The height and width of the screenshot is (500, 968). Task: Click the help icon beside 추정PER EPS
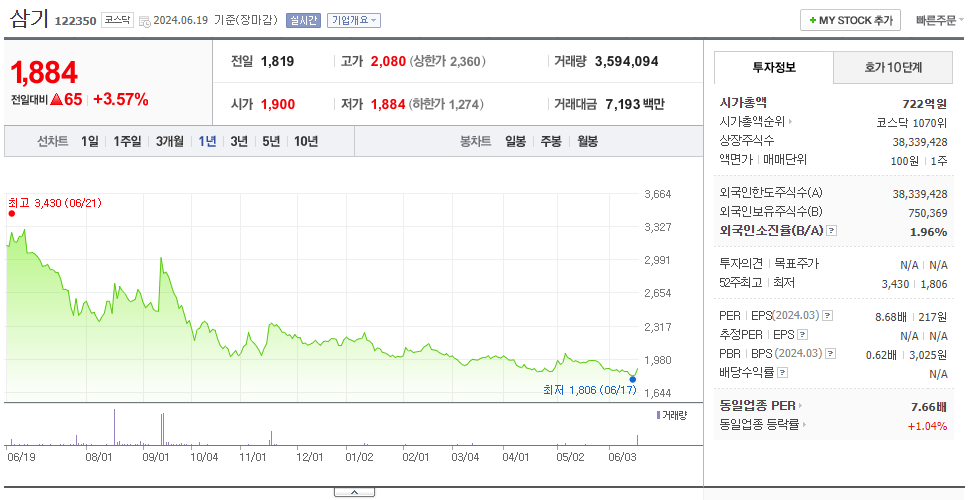802,335
